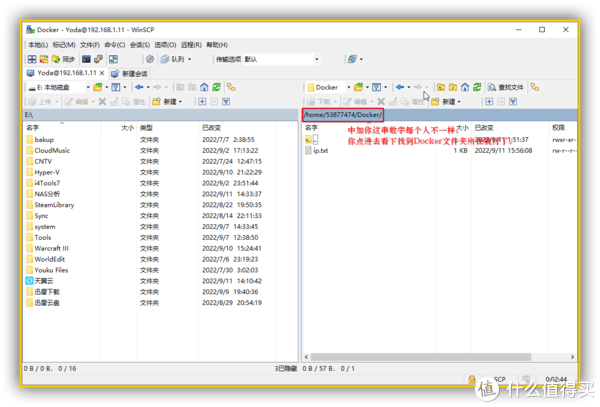600x407 pixels.
Task: Open the 远程(R) menu
Action: (x=191, y=45)
